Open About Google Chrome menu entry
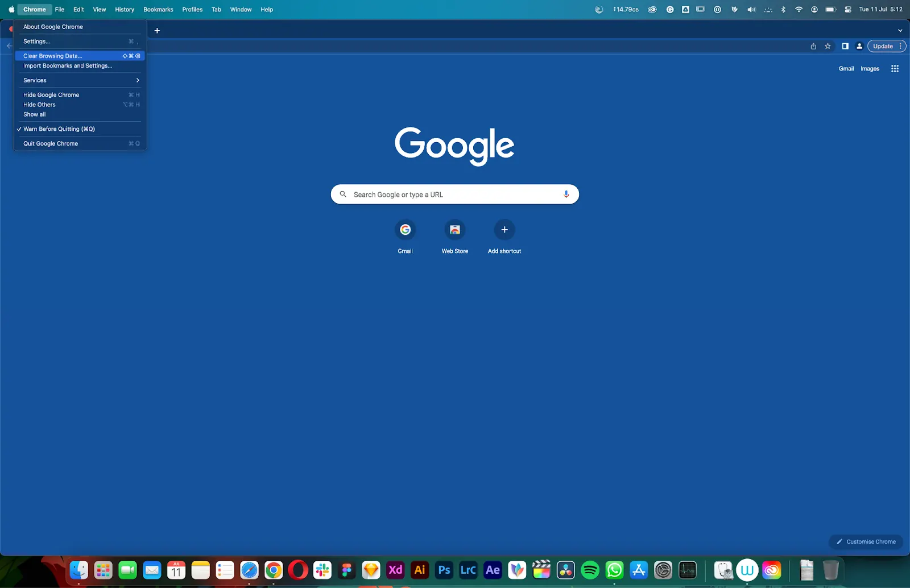This screenshot has width=910, height=588. click(80, 27)
